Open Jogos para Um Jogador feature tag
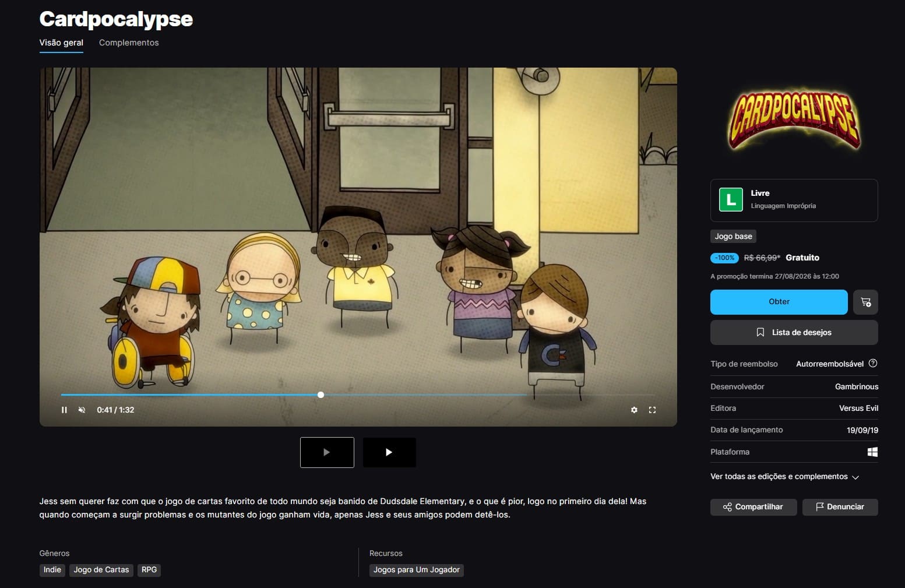 click(x=417, y=570)
